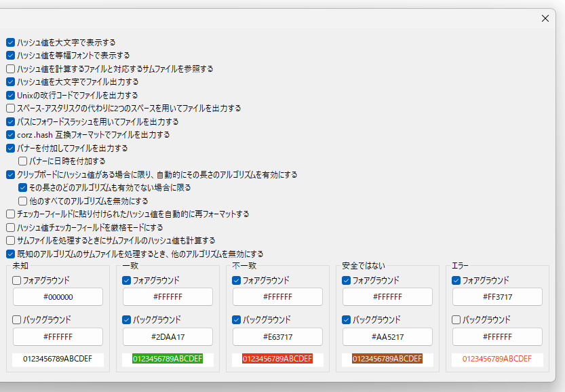Click the green 0123456789ABCDEF preview swatch

168,359
